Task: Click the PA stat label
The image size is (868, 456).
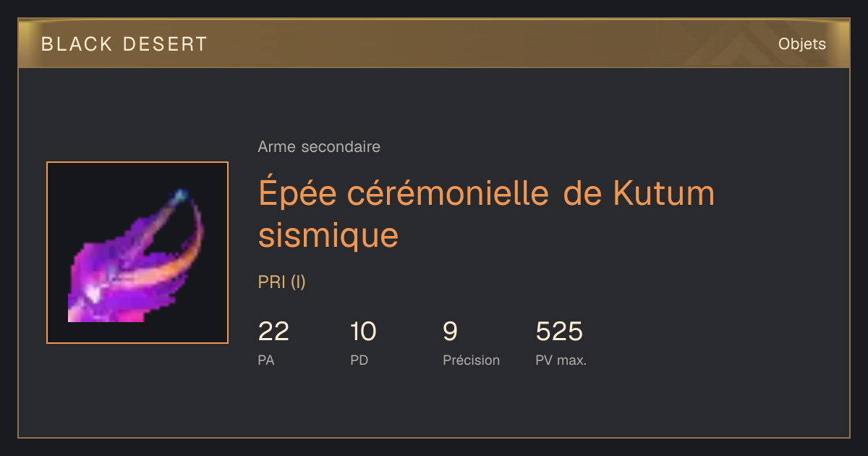Action: (x=266, y=360)
